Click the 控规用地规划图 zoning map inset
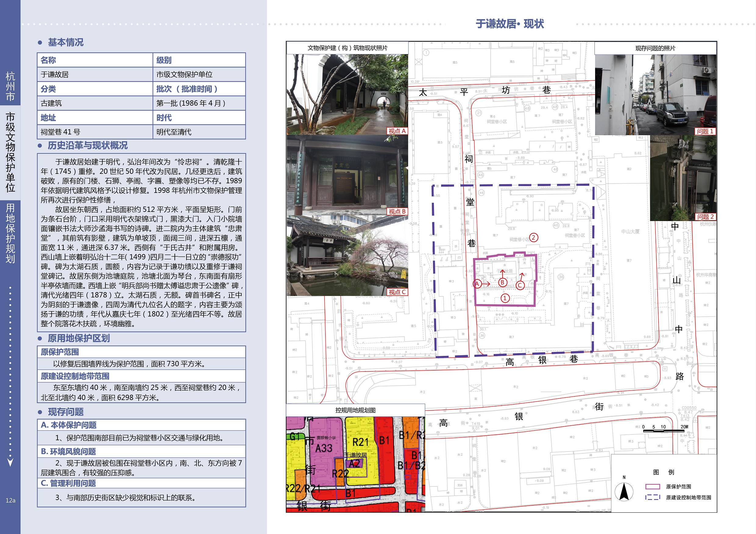Screen dimensions: 756x534 click(x=355, y=463)
